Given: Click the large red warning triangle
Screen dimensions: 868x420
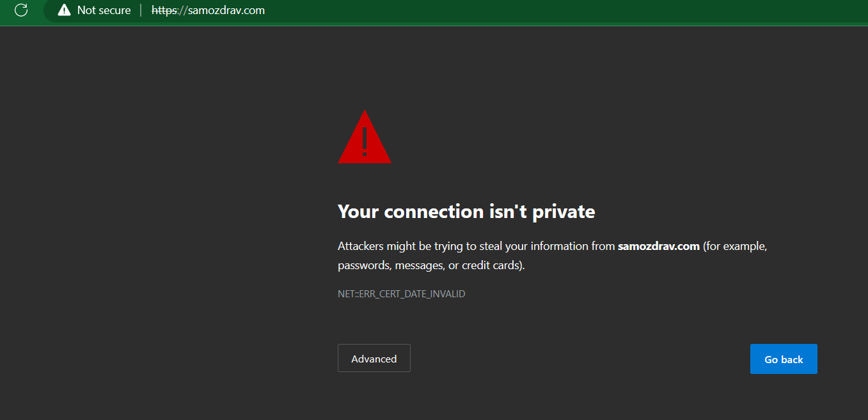Looking at the screenshot, I should click(x=365, y=138).
